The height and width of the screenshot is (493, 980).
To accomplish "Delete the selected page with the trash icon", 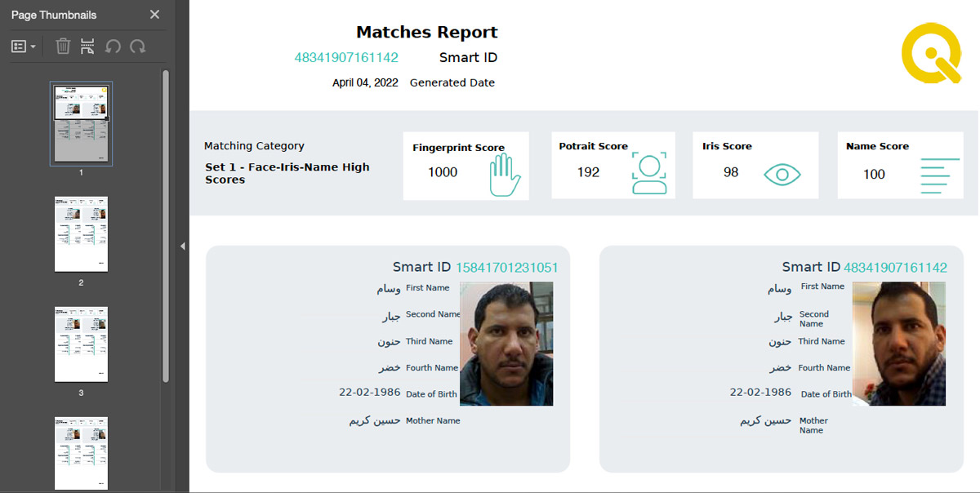I will pos(63,47).
